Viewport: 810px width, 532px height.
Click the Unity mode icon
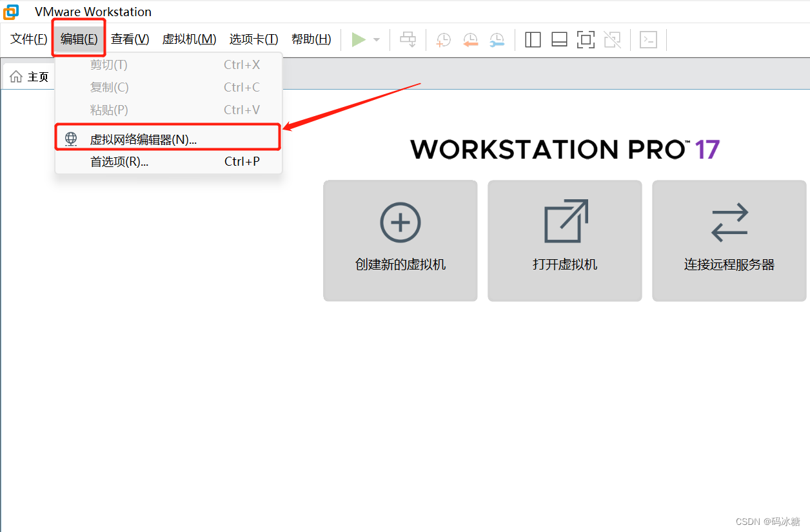click(612, 39)
